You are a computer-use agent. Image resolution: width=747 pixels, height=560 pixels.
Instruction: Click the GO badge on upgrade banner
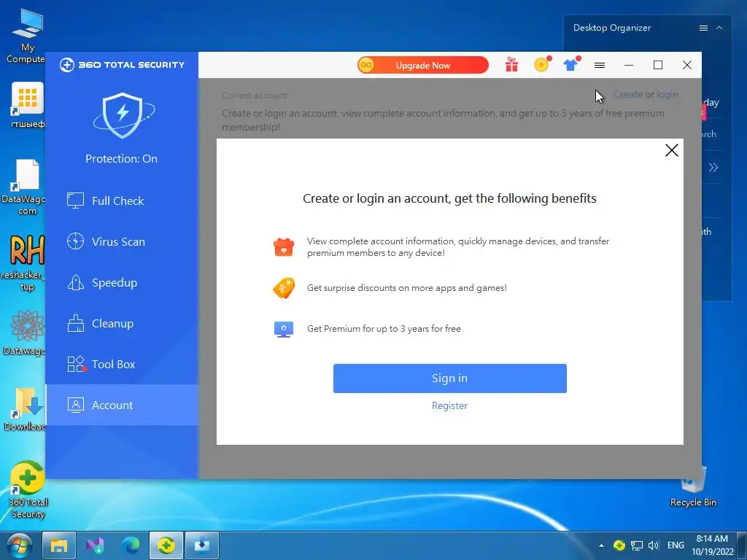366,65
